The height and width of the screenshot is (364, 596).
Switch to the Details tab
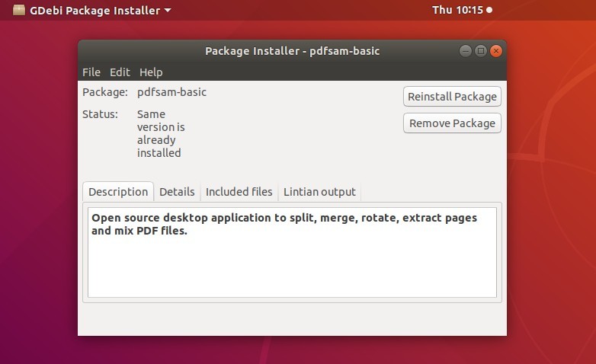coord(177,192)
